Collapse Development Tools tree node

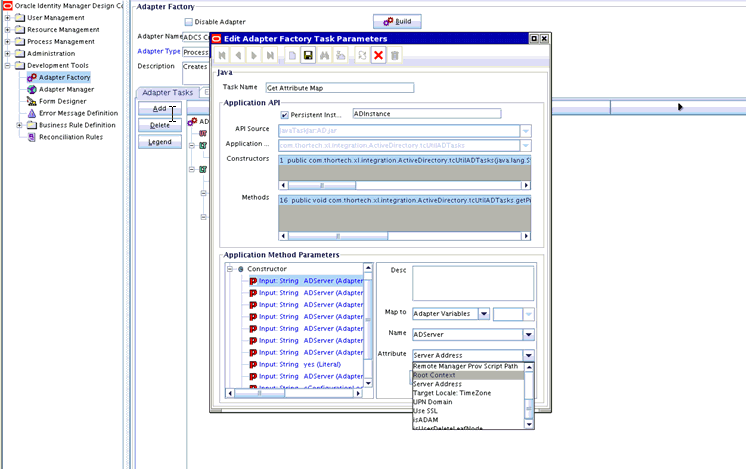pyautogui.click(x=8, y=65)
